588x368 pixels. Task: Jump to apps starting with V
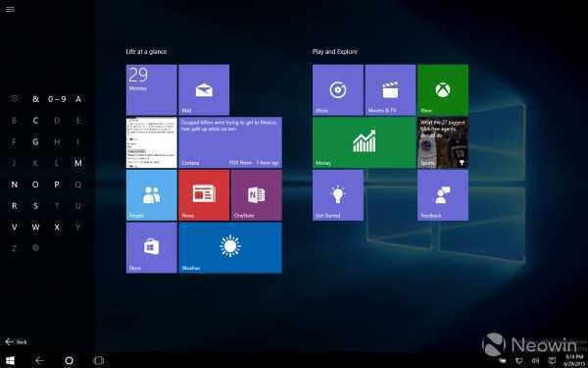[15, 228]
